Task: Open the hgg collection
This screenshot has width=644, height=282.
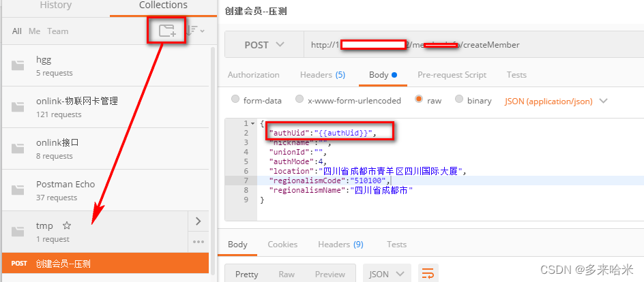Action: 106,65
